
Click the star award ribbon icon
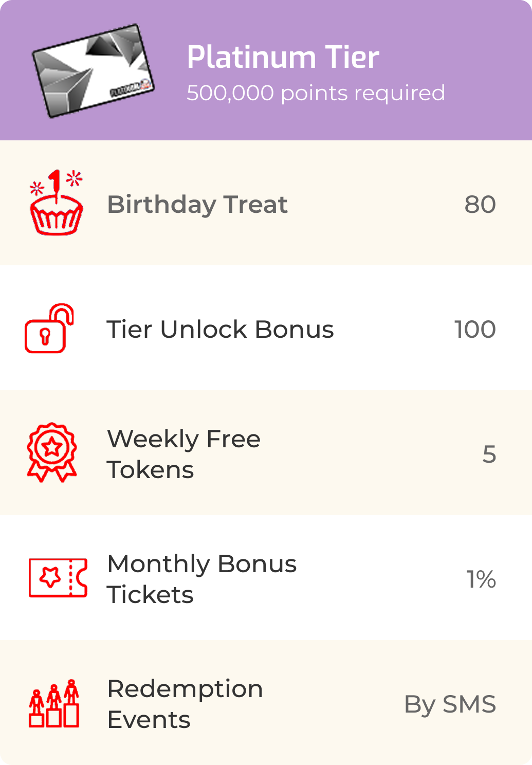click(52, 452)
